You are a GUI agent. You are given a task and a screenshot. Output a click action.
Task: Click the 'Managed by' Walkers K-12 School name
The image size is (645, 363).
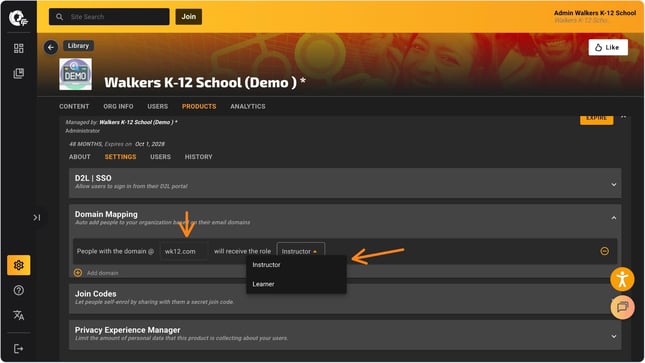click(138, 122)
